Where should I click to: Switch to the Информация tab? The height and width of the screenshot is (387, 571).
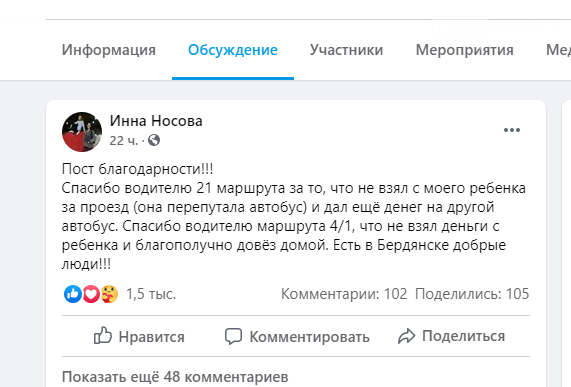pyautogui.click(x=109, y=50)
